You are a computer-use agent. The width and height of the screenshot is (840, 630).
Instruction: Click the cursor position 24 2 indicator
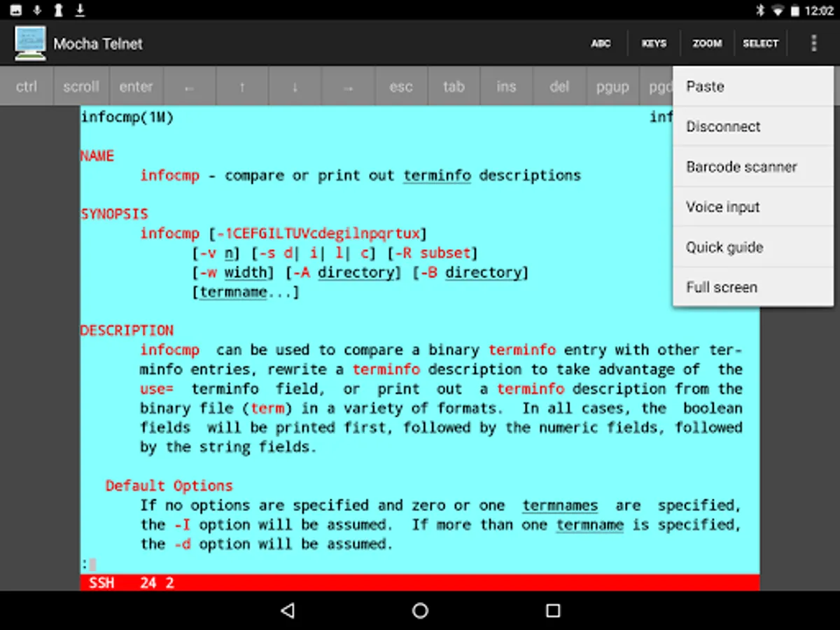pos(157,582)
